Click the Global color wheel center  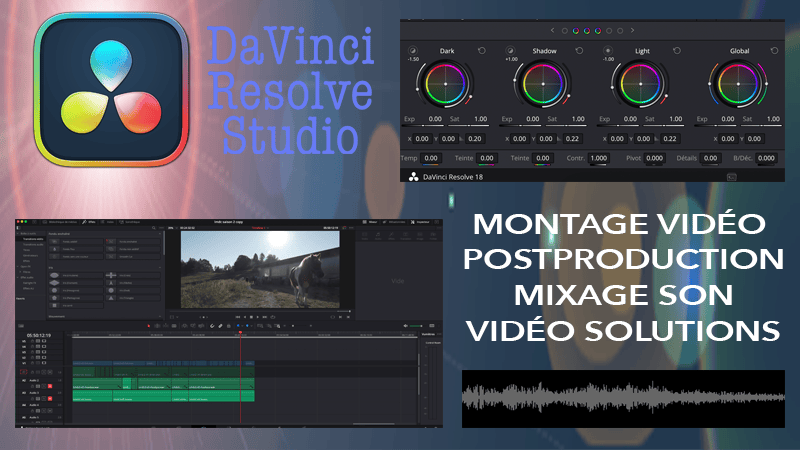click(738, 84)
